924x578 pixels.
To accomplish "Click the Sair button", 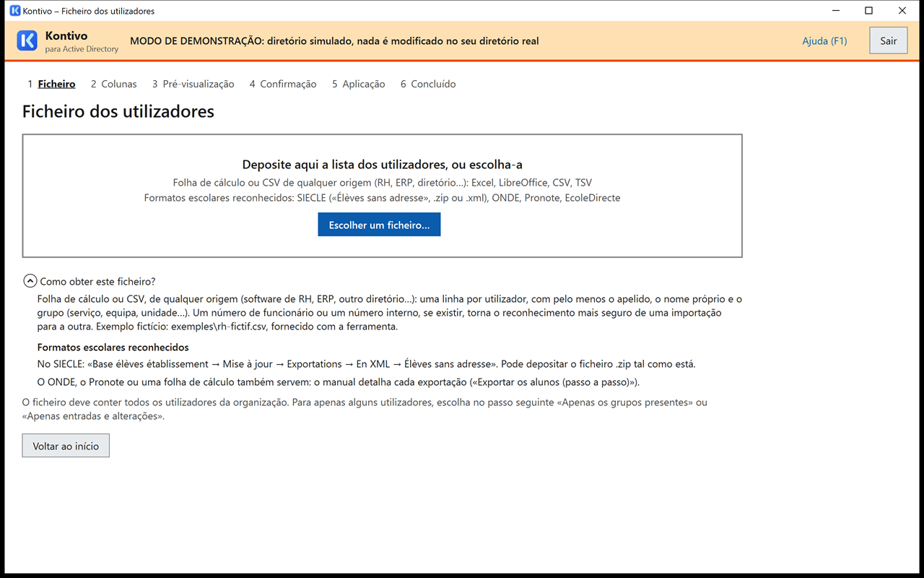I will (889, 40).
